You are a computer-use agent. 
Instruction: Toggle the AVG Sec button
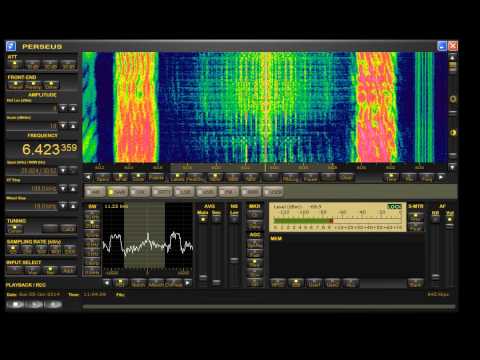coord(217,219)
